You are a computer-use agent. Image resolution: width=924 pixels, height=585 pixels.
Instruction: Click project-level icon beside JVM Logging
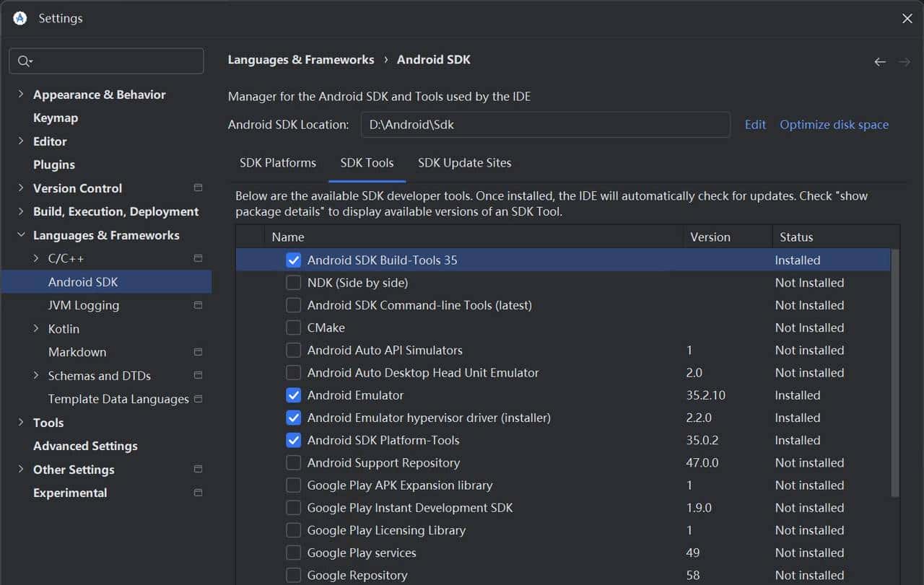point(198,305)
